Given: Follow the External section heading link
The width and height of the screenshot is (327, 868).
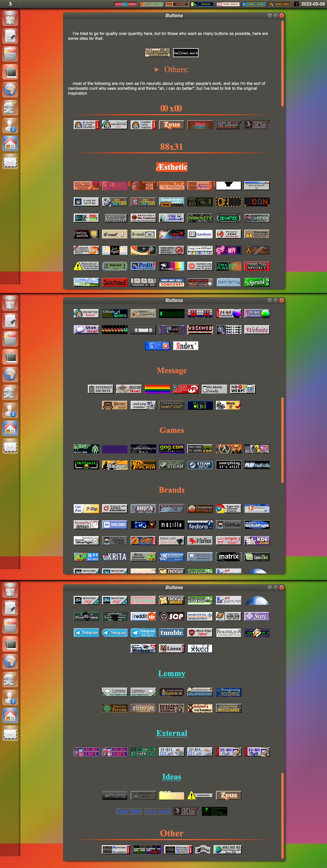Looking at the screenshot, I should pos(171,733).
